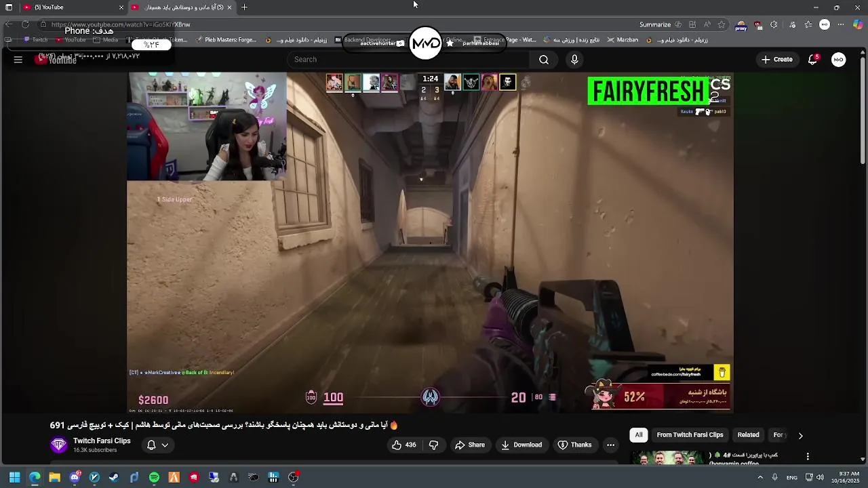Screen dimensions: 868x488
Task: Like the video showing 436 likes
Action: pos(403,445)
